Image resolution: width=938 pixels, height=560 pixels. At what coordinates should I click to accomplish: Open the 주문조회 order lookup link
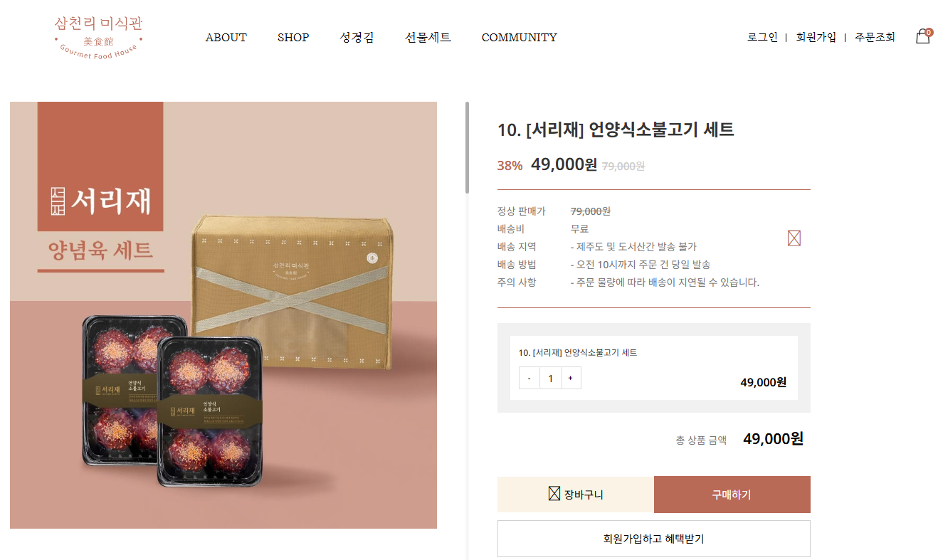875,38
